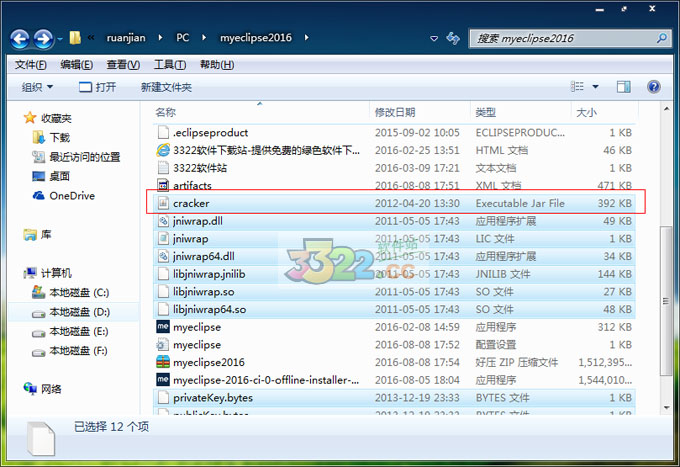
Task: Select the .eclipseproduct file icon
Action: coord(163,132)
